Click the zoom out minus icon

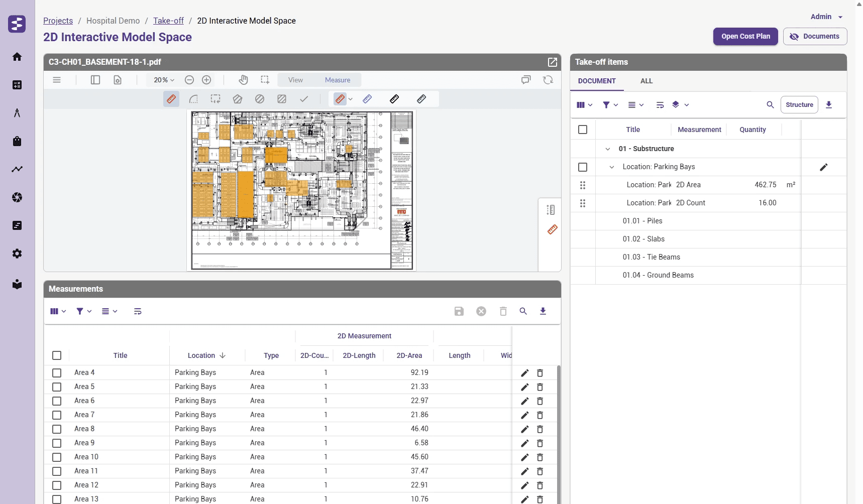point(189,80)
